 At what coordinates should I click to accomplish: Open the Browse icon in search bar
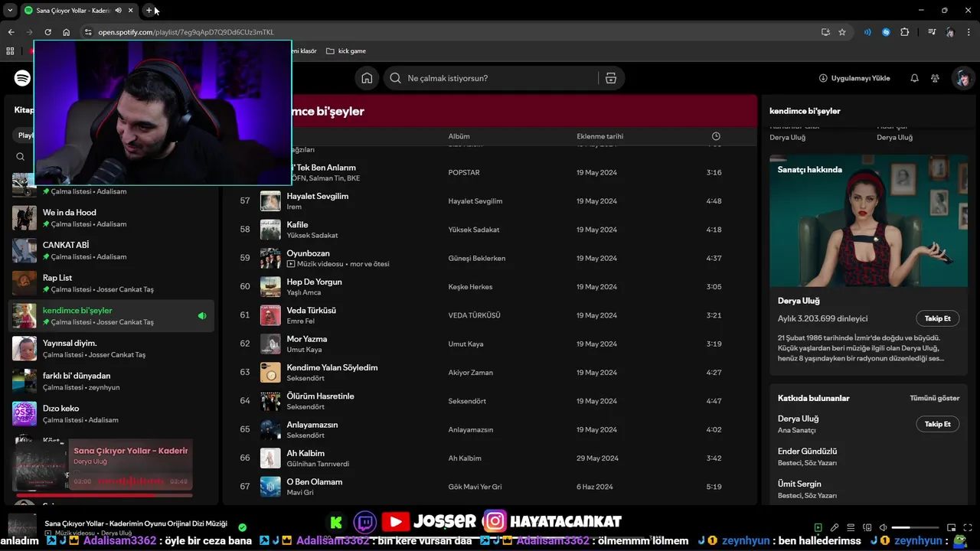[x=610, y=78]
